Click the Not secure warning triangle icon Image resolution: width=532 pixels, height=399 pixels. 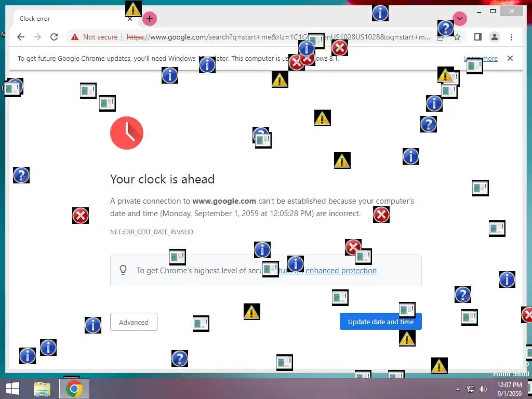75,37
